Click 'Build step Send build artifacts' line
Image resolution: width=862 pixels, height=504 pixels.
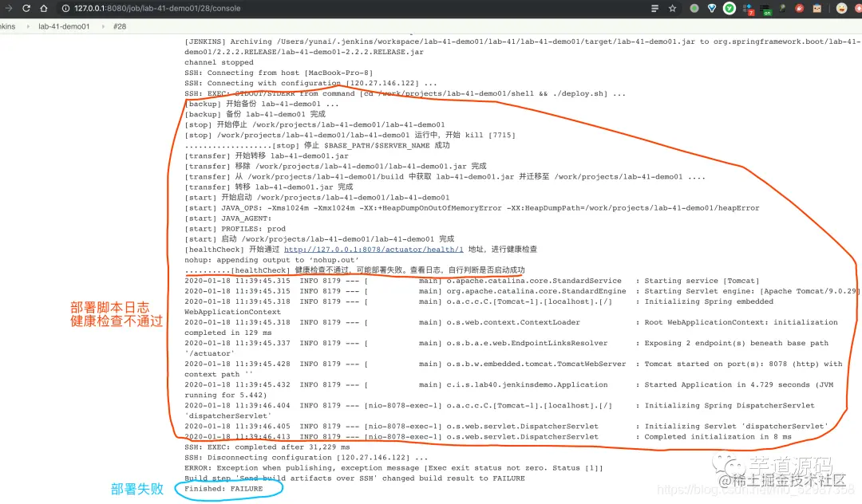(x=354, y=478)
